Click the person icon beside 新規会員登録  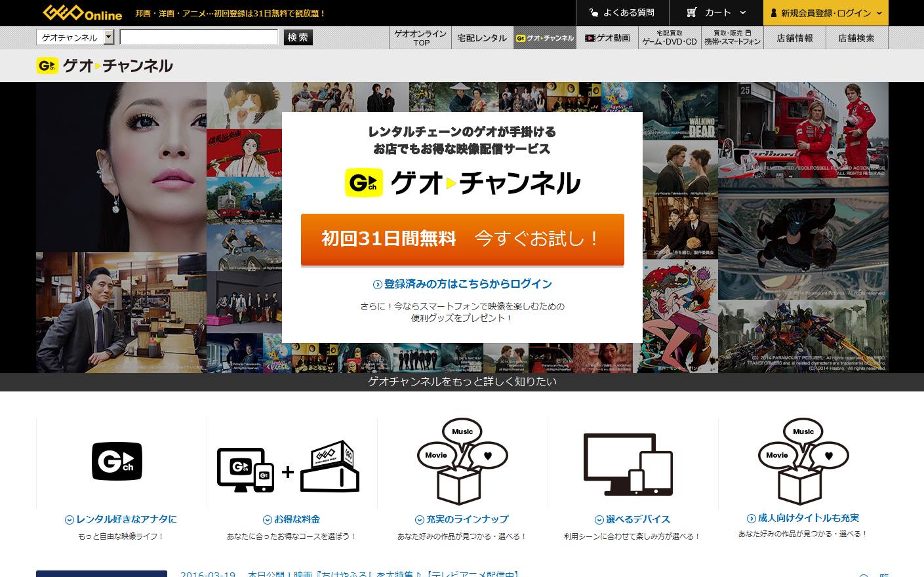point(774,13)
